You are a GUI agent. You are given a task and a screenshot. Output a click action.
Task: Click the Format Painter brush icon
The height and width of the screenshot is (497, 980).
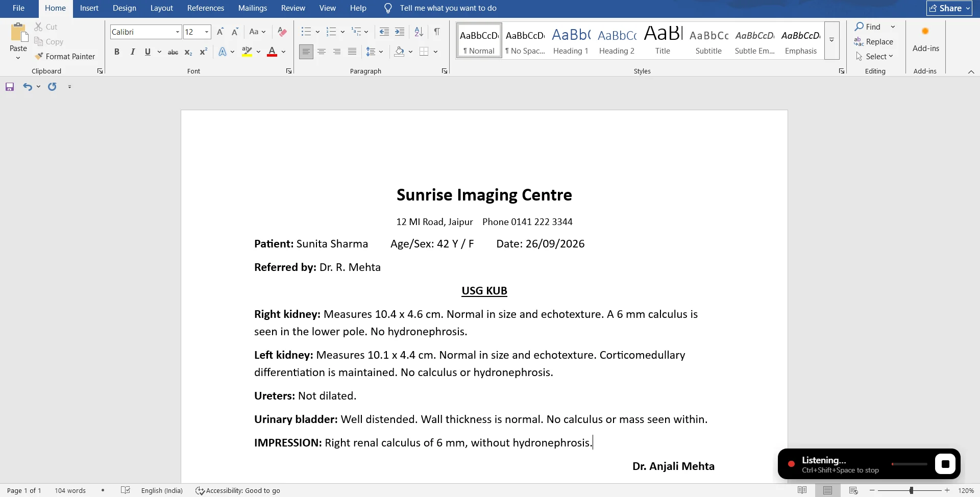pyautogui.click(x=39, y=56)
